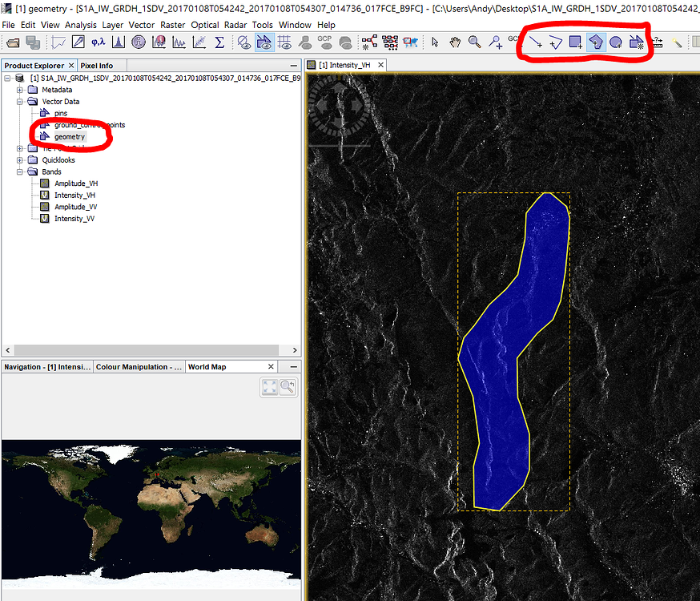The image size is (700, 601).
Task: Select the geometry item under Vector Data
Action: pyautogui.click(x=70, y=136)
